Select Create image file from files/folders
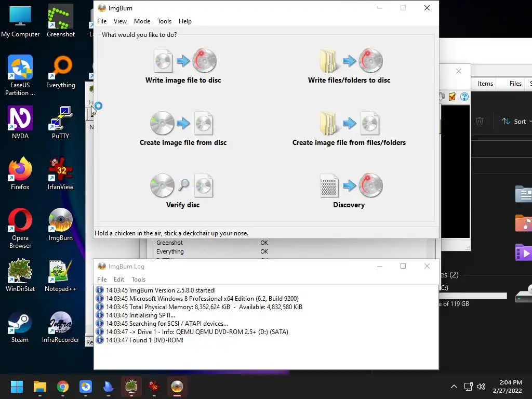532x399 pixels. [349, 129]
